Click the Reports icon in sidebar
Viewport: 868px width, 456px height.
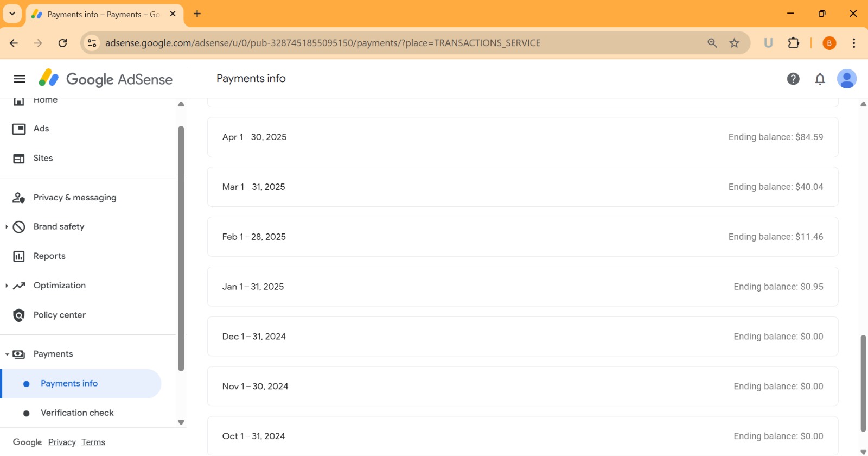(x=19, y=256)
